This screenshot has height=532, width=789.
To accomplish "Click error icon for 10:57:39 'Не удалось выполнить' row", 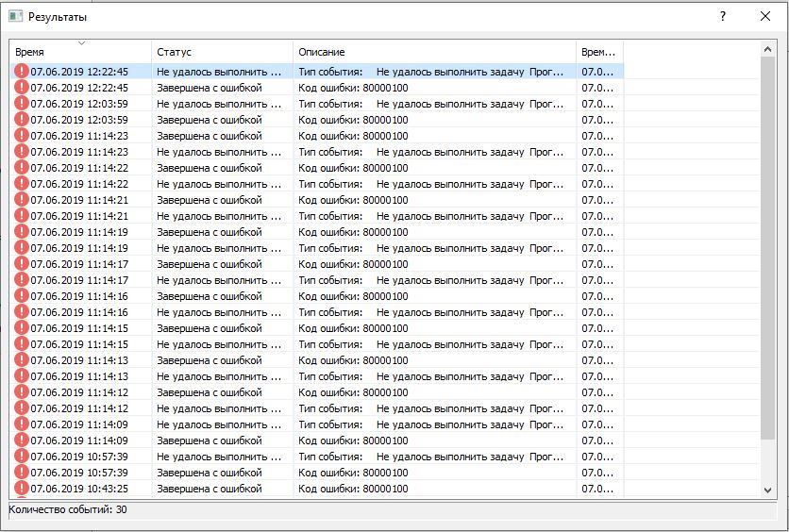I will [21, 457].
